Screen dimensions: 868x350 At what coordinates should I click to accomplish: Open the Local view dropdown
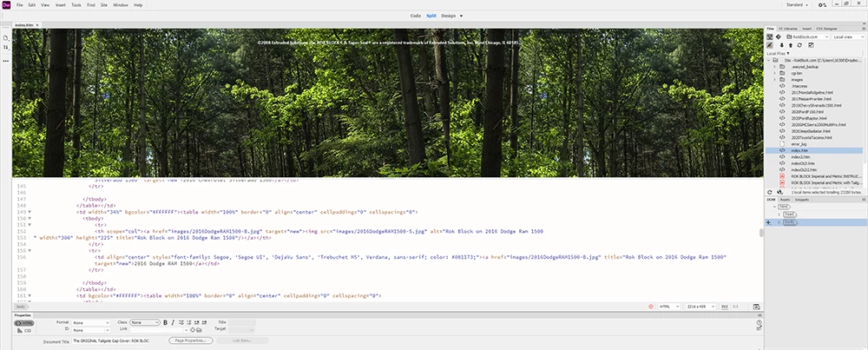coord(847,36)
